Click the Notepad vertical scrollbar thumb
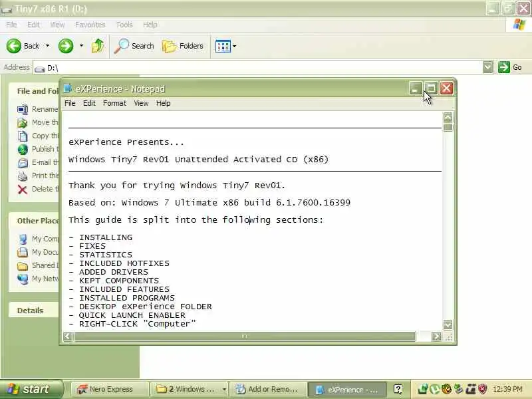Viewport: 532px width, 399px height. [x=448, y=127]
